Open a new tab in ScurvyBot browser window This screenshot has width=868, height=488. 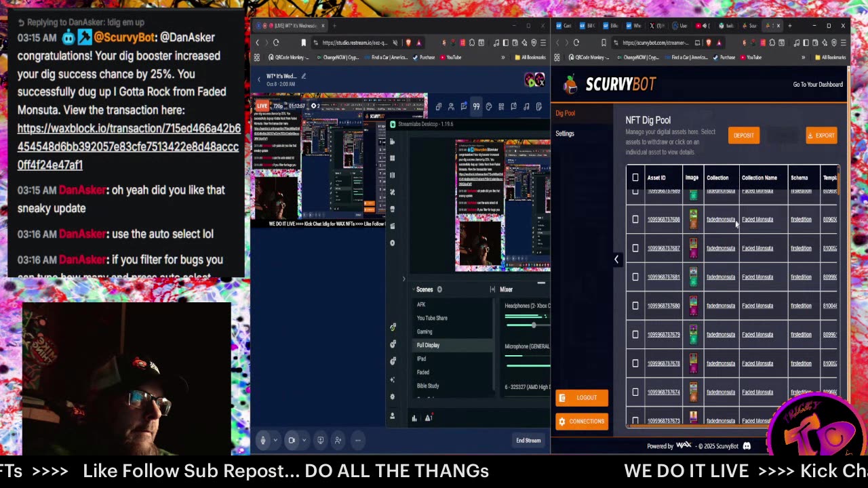click(x=789, y=26)
